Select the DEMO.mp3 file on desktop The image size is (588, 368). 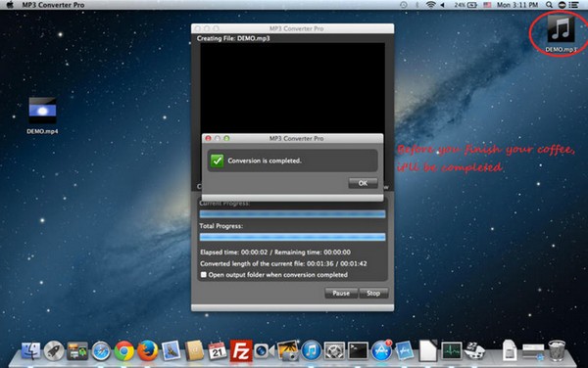561,33
